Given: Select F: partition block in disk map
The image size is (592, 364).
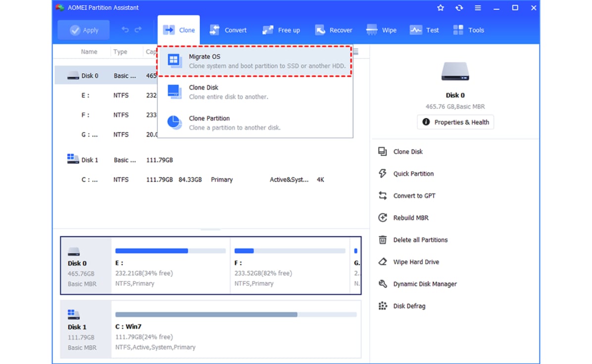Looking at the screenshot, I should [290, 266].
